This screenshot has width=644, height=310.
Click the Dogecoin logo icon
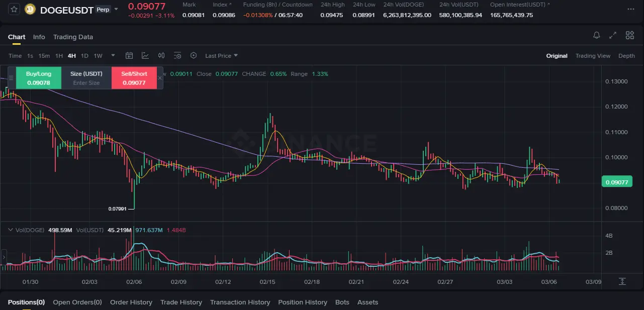click(30, 10)
